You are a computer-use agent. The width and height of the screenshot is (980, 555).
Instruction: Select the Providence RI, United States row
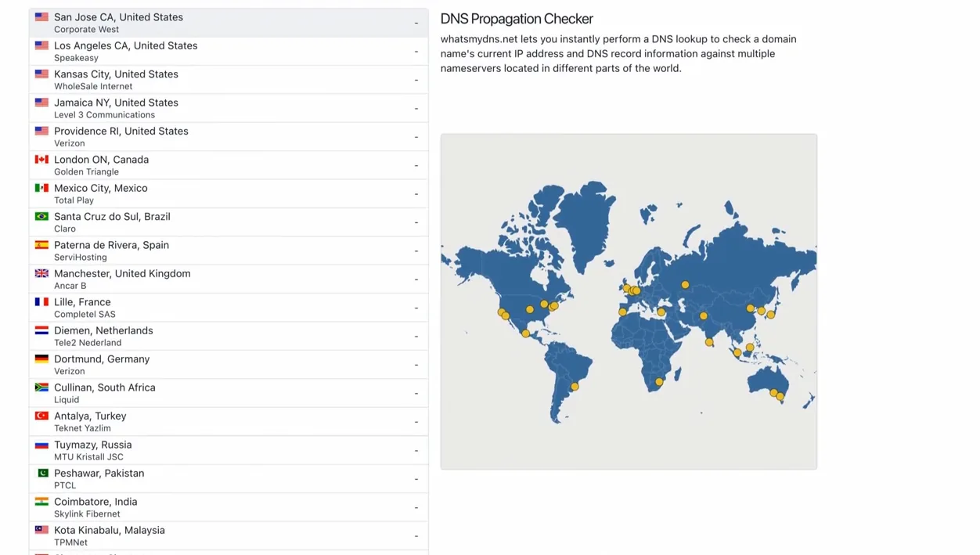click(x=229, y=136)
